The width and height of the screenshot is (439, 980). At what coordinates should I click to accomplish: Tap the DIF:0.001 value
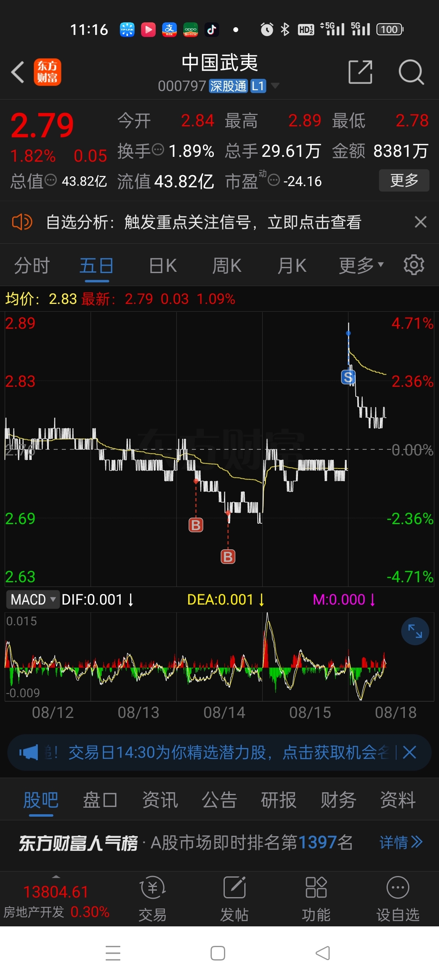(98, 600)
